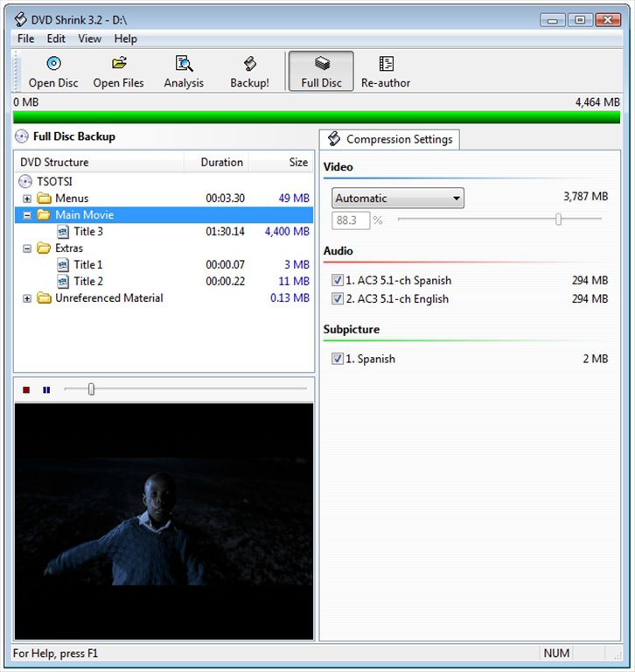Click the Title 2 file icon
Viewport: 635px width, 672px height.
[63, 282]
